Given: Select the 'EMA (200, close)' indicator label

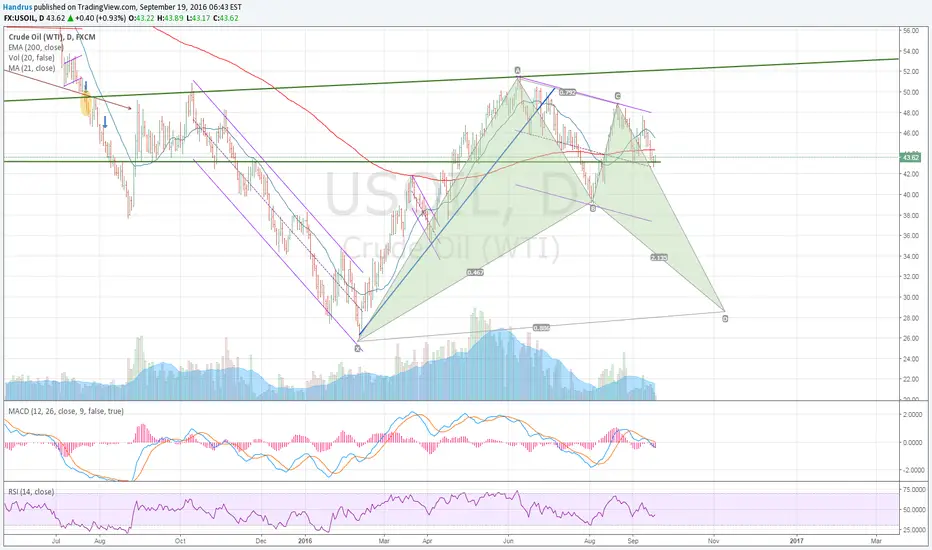Looking at the screenshot, I should [36, 48].
